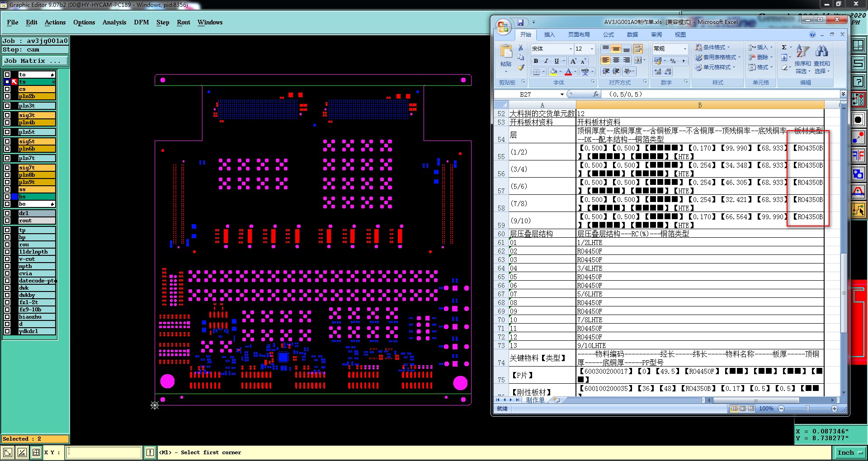Click the red font color swatch

click(568, 72)
